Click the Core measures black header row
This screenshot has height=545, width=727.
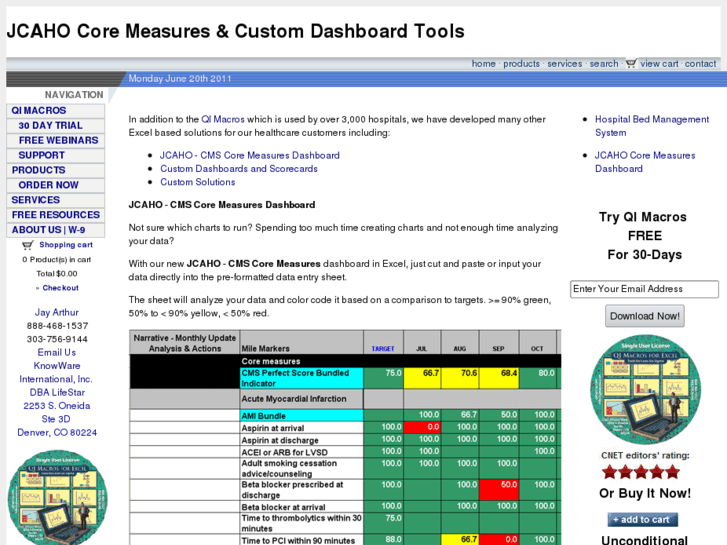(x=345, y=361)
